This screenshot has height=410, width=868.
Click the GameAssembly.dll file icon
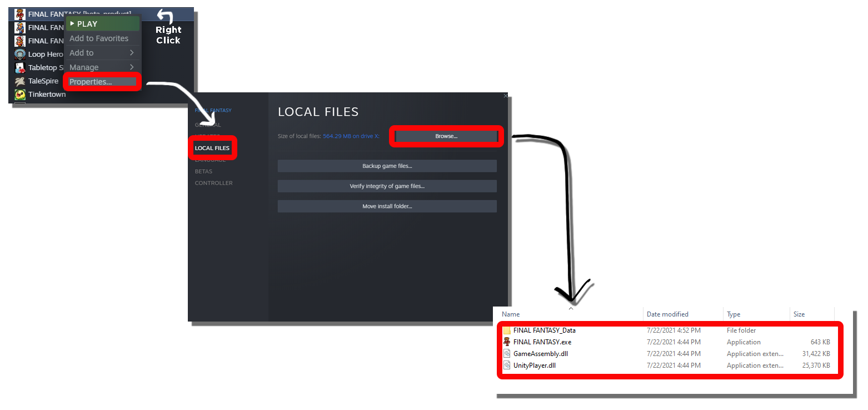[x=507, y=354]
